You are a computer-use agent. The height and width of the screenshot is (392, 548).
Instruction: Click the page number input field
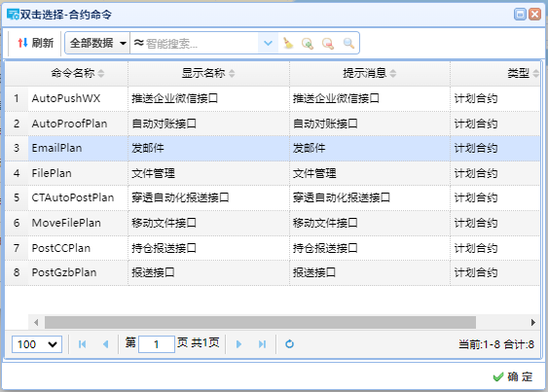[x=156, y=344]
